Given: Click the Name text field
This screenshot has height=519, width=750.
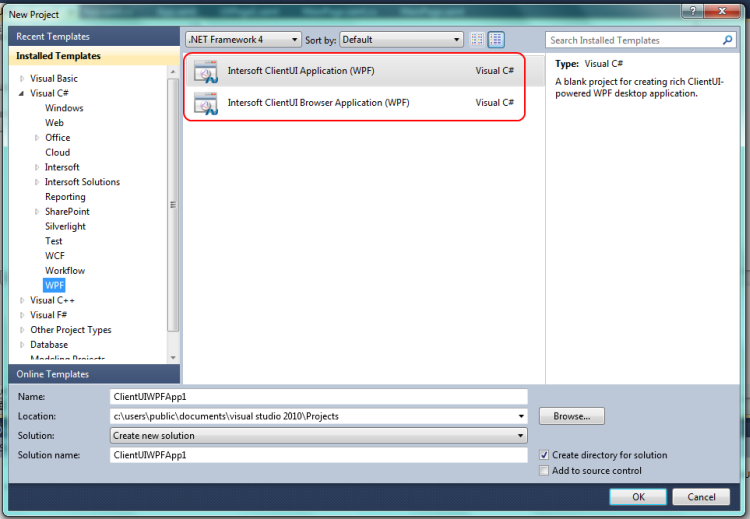Looking at the screenshot, I should [319, 397].
